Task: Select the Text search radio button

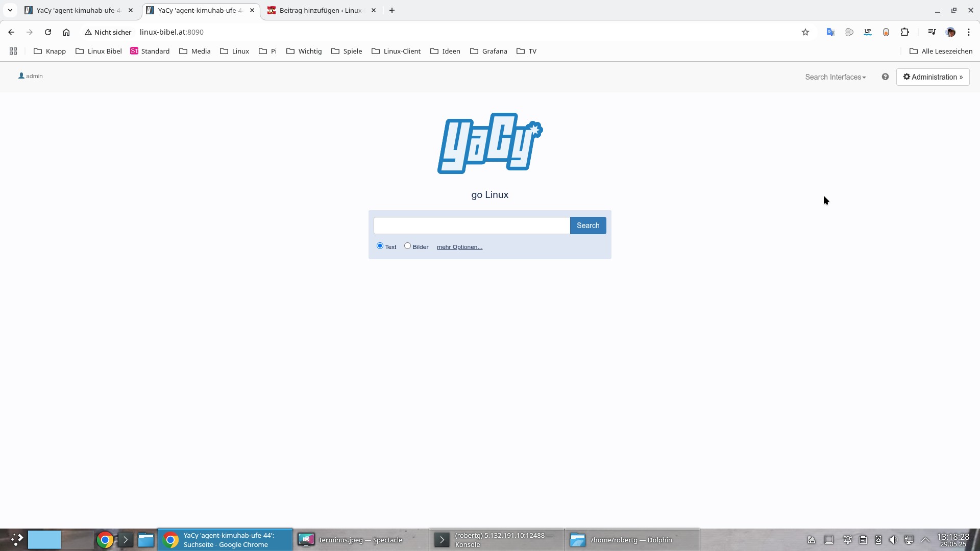Action: [380, 246]
